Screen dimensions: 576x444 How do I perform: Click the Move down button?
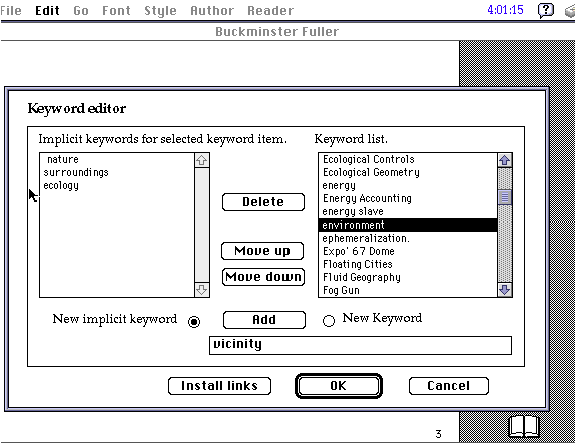click(x=263, y=277)
